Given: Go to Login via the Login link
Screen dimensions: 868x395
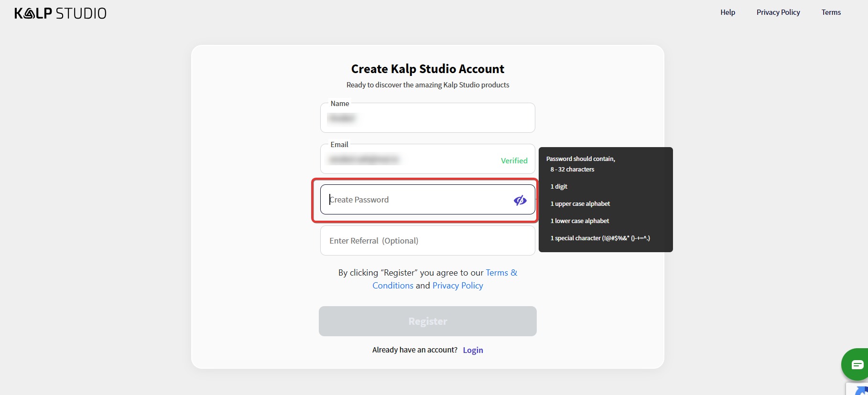Looking at the screenshot, I should [x=473, y=350].
